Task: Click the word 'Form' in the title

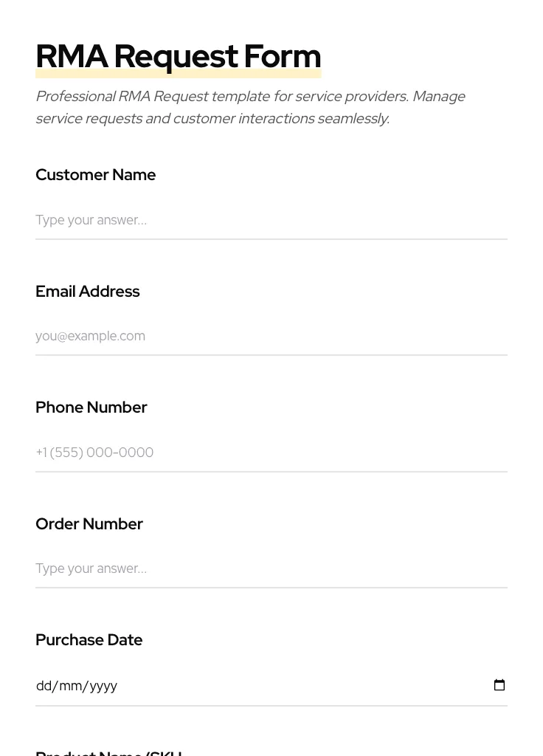Action: click(282, 56)
